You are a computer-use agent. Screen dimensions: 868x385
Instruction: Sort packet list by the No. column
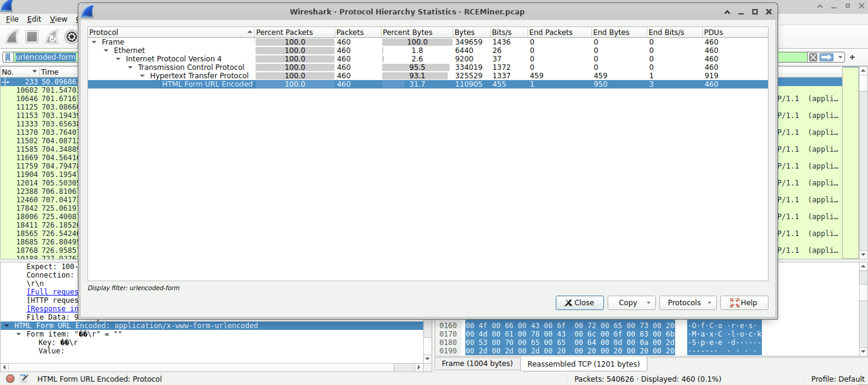[20, 72]
